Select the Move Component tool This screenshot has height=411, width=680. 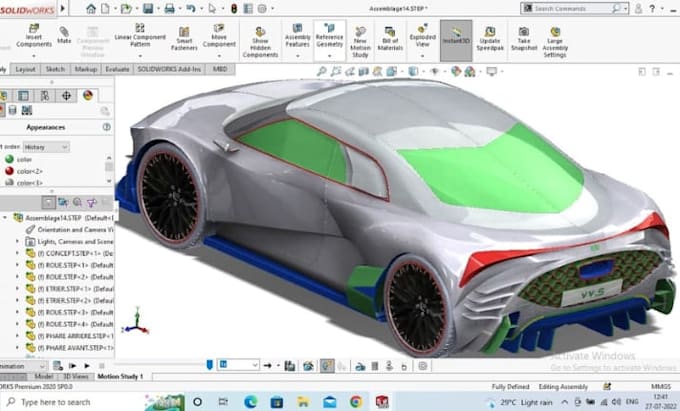point(219,36)
